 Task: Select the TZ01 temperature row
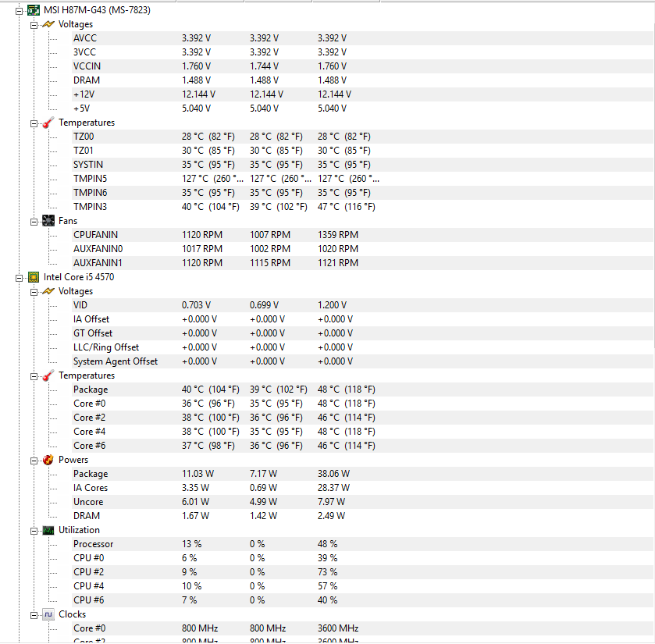pyautogui.click(x=362, y=151)
